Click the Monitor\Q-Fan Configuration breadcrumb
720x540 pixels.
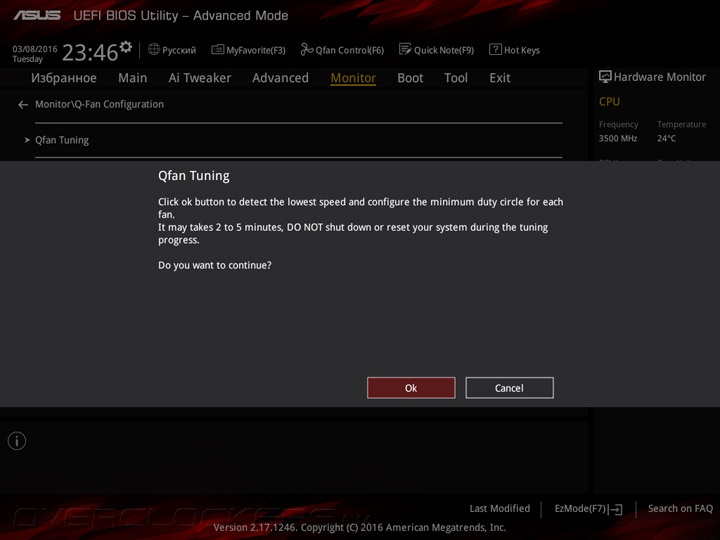coord(99,104)
